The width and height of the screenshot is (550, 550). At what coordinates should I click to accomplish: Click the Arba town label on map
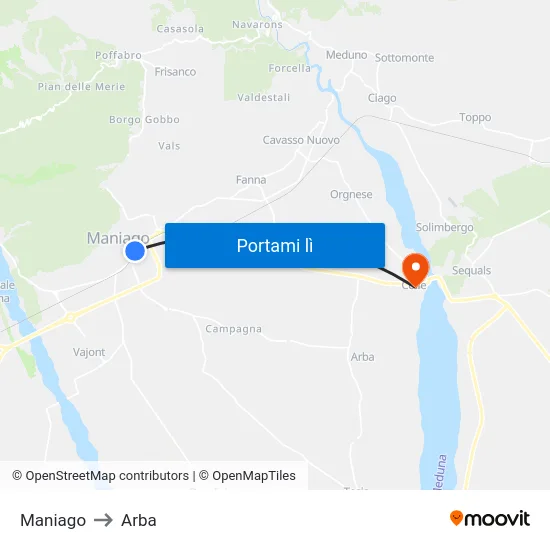tap(363, 357)
